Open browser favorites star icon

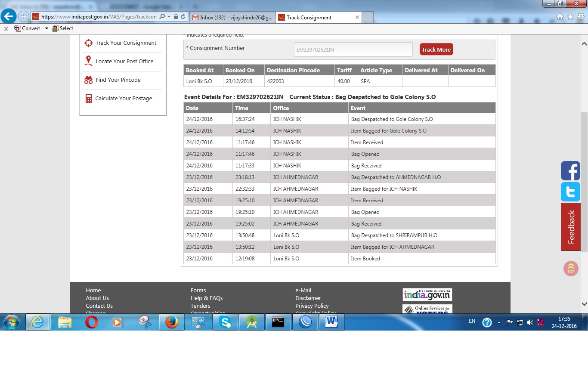570,17
